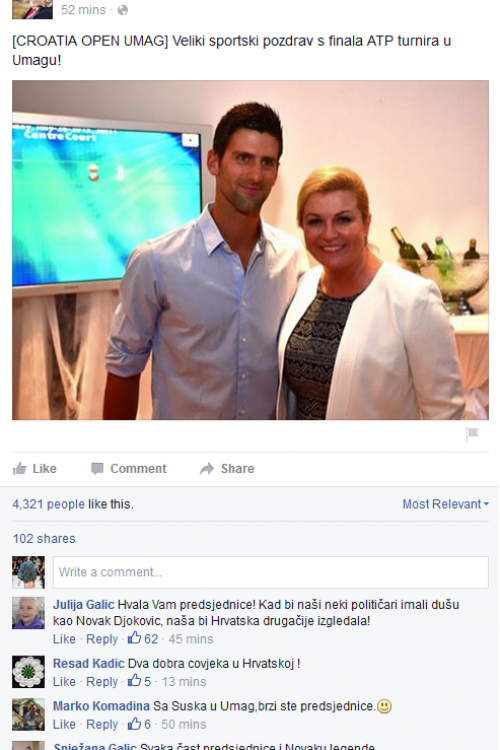Image resolution: width=500 pixels, height=750 pixels.
Task: Open Julija Galic's profile name link
Action: 84,605
